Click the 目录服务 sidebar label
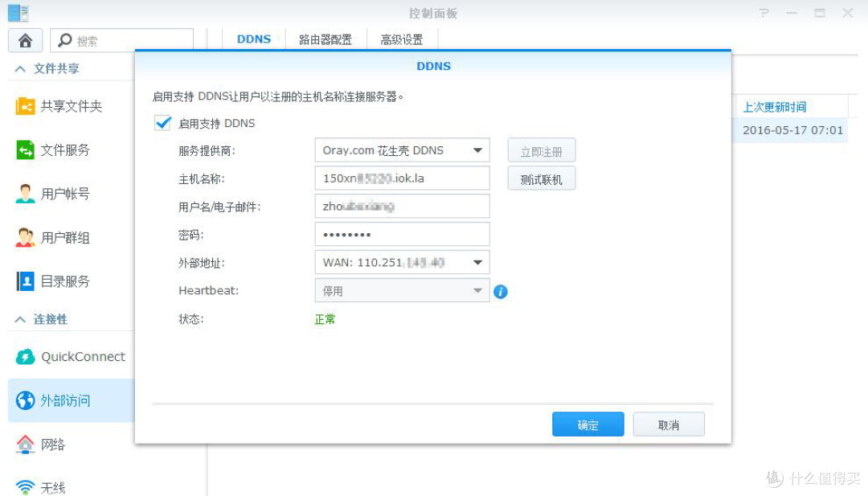The height and width of the screenshot is (496, 868). tap(65, 282)
